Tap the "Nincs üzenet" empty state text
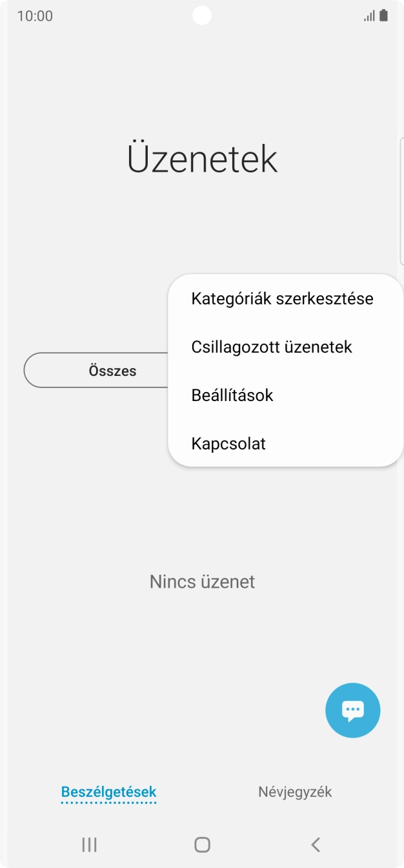The image size is (404, 868). tap(202, 581)
